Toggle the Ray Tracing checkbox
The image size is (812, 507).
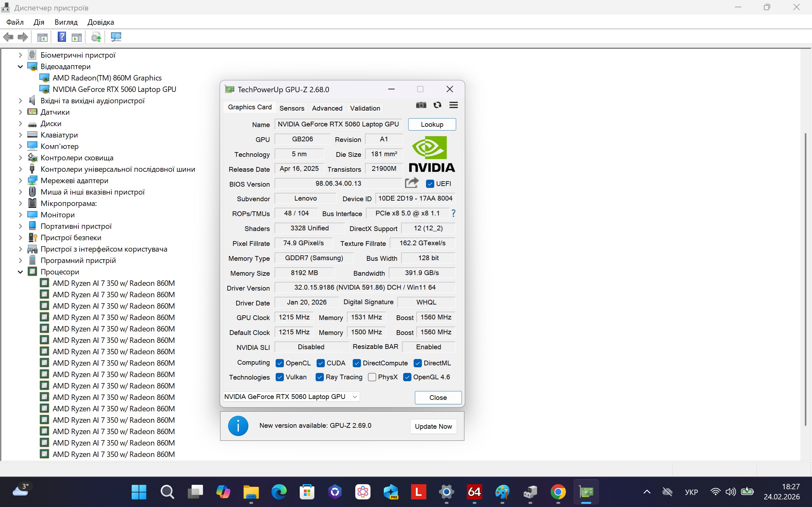(320, 377)
